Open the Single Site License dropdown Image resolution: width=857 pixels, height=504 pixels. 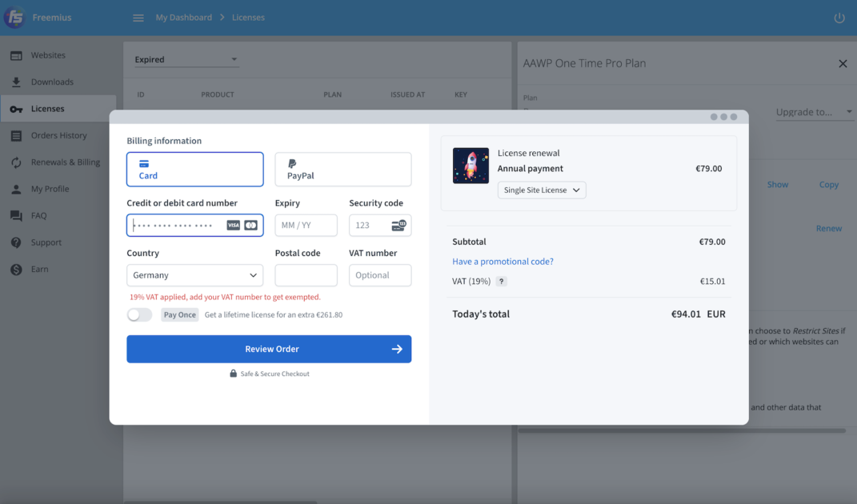click(x=542, y=190)
